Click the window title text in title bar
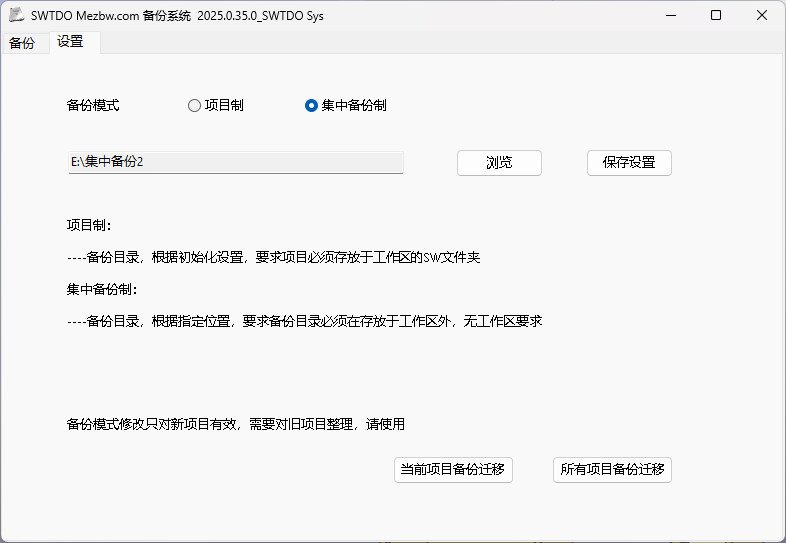Viewport: 786px width, 543px height. coord(177,15)
